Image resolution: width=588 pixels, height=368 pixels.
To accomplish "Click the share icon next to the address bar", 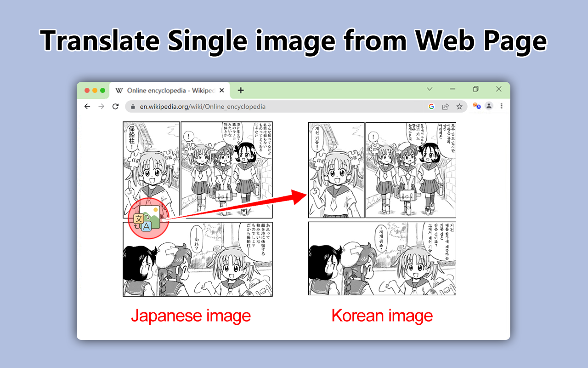I will pos(445,106).
